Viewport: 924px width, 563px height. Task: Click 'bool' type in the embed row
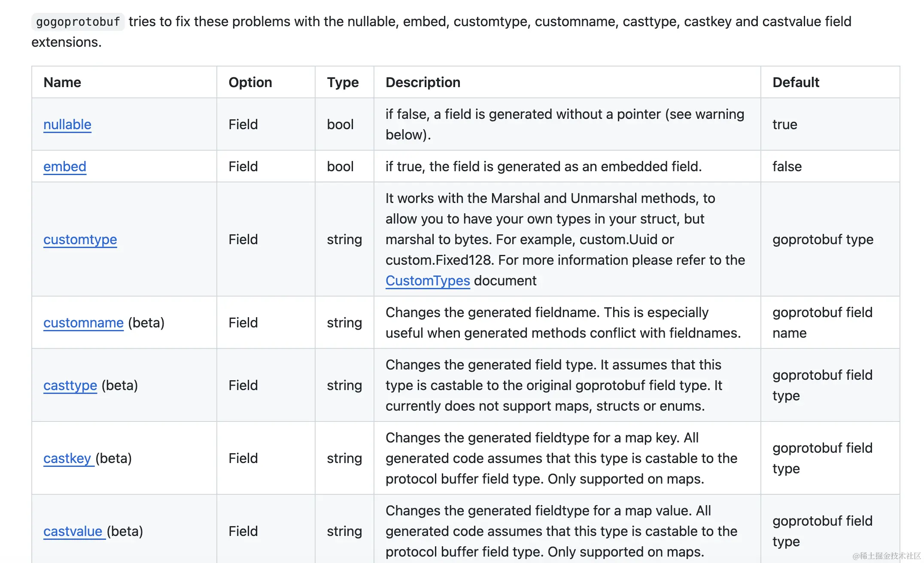coord(340,166)
